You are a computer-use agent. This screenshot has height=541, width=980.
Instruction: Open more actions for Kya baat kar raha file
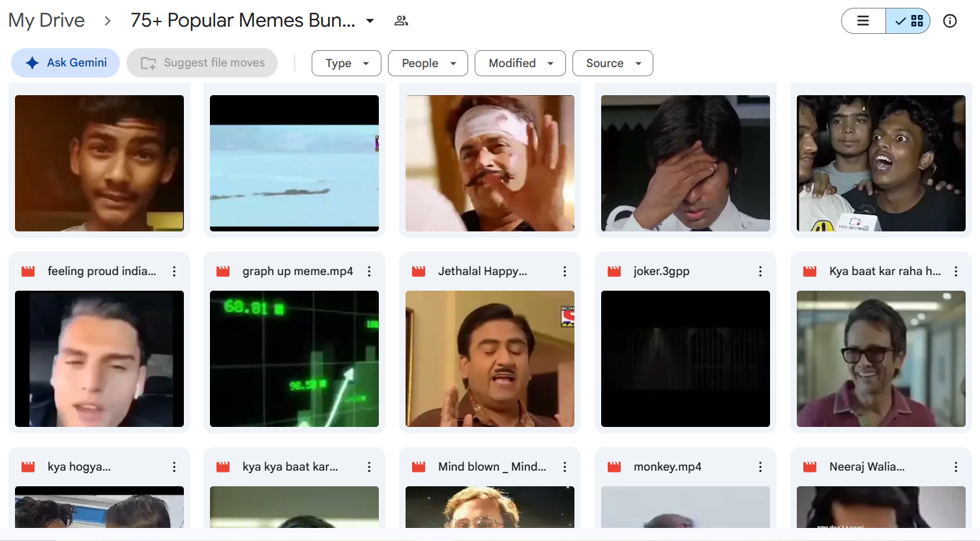coord(956,271)
